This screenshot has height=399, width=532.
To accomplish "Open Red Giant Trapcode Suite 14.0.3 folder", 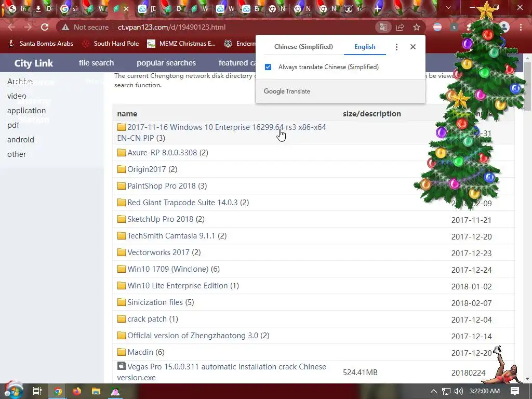I will 183,203.
